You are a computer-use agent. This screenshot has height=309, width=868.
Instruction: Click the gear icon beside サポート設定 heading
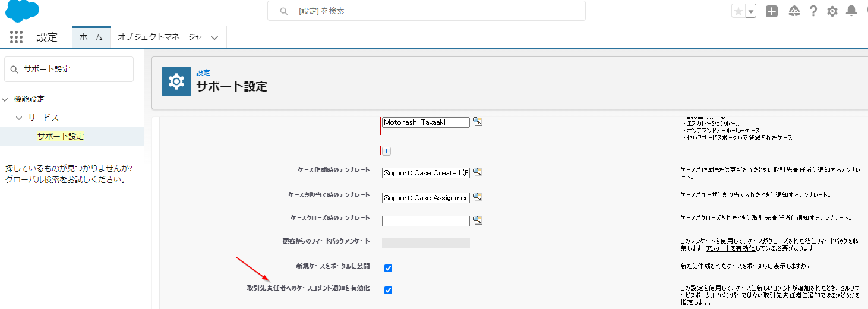pos(176,81)
